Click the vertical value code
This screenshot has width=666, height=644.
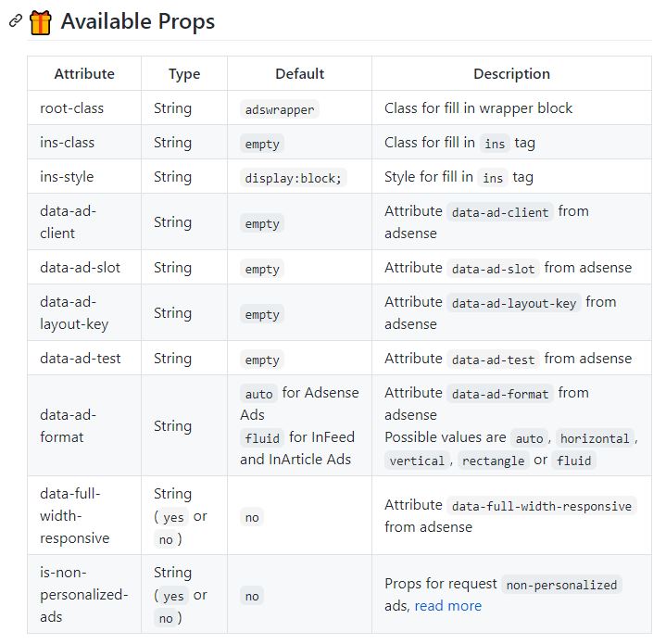[x=417, y=461]
